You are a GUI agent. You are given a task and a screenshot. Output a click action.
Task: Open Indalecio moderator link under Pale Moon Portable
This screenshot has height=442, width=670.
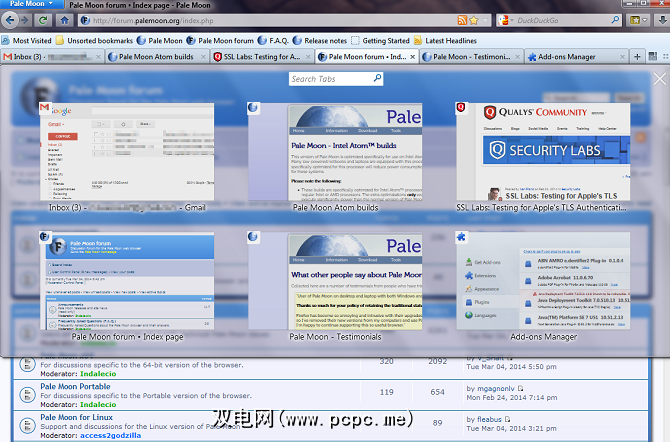click(x=98, y=404)
